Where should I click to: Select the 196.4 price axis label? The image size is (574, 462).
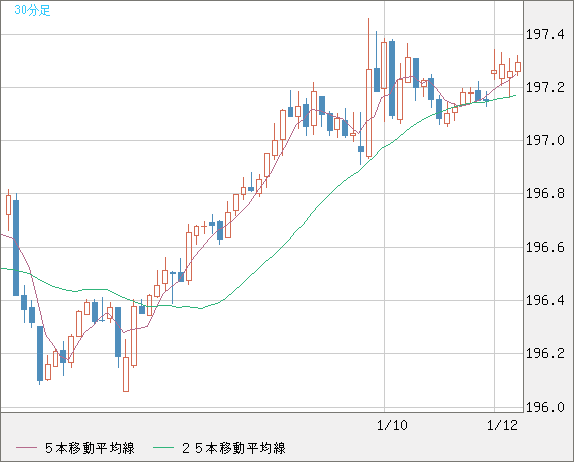tap(545, 301)
